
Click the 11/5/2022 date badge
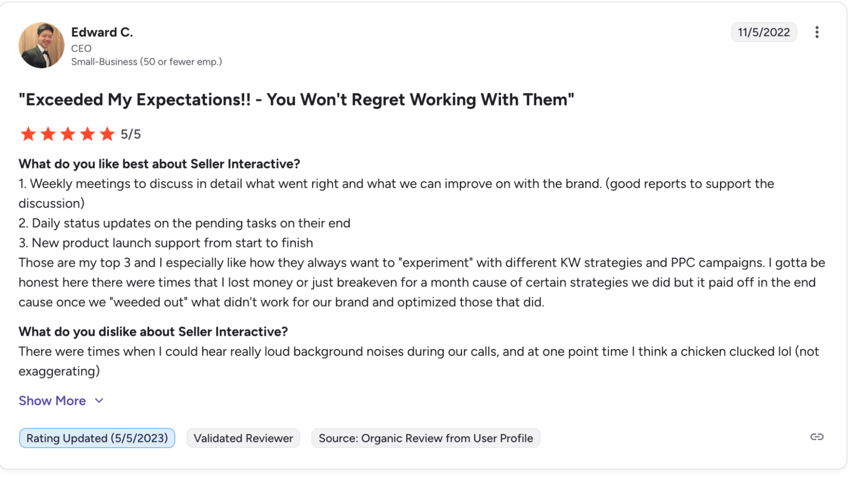pyautogui.click(x=763, y=32)
